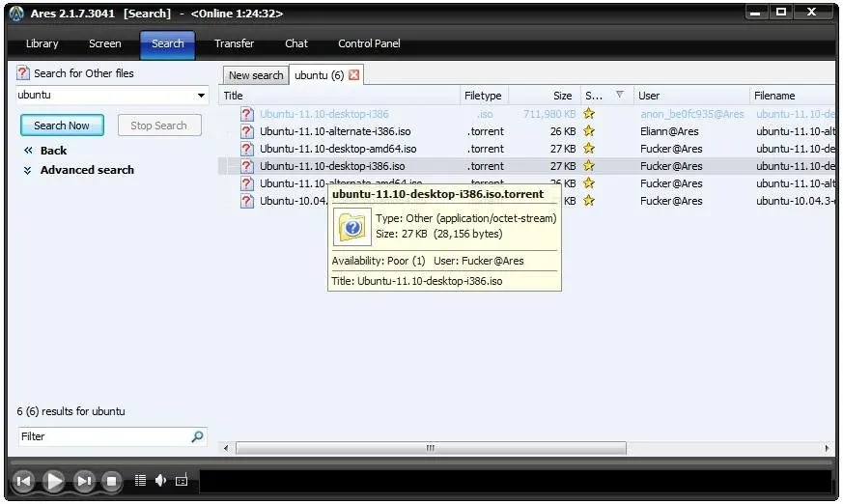
Task: Click the Play button in player
Action: tap(53, 481)
